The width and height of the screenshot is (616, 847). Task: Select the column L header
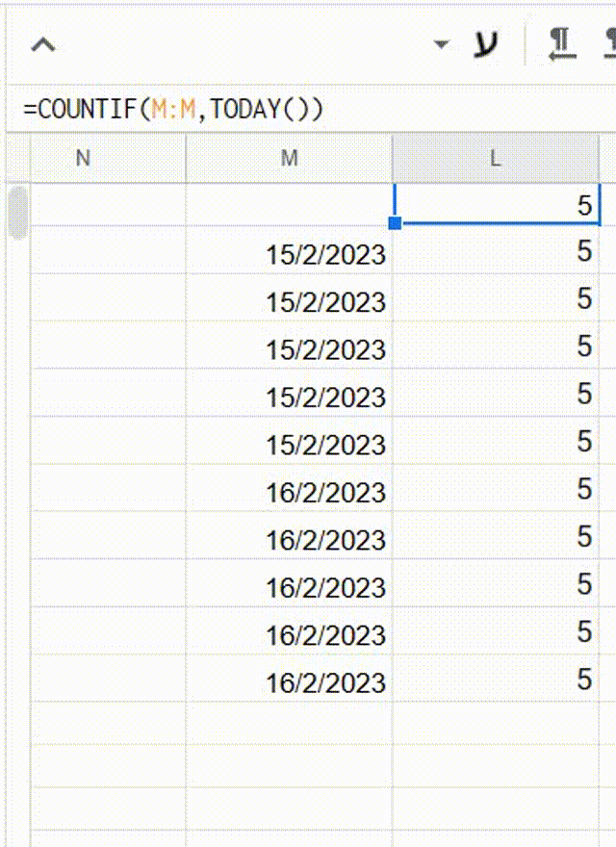[495, 159]
